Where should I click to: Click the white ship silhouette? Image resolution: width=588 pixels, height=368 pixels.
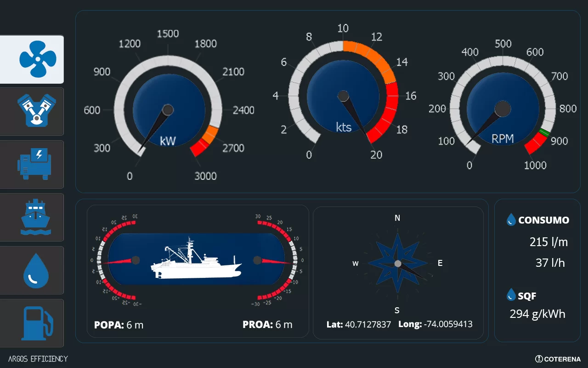(x=196, y=261)
